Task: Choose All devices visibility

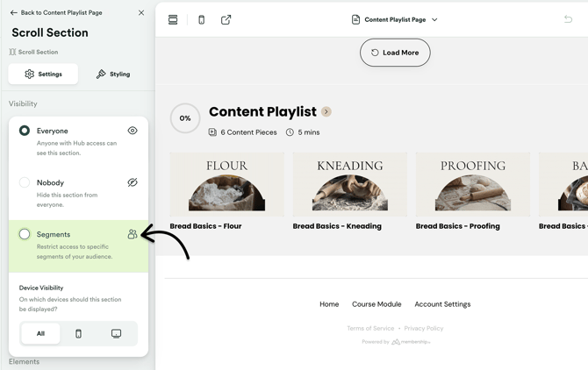Action: coord(40,333)
